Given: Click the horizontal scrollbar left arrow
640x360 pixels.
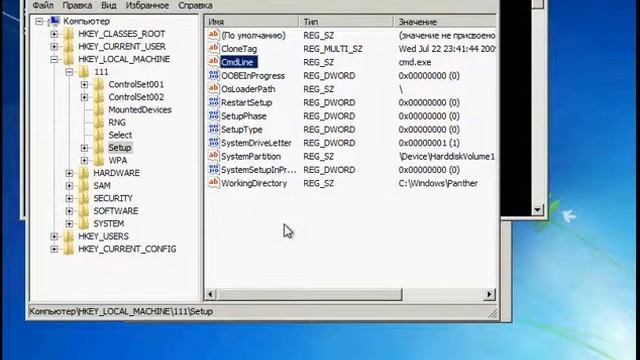Looking at the screenshot, I should [211, 294].
